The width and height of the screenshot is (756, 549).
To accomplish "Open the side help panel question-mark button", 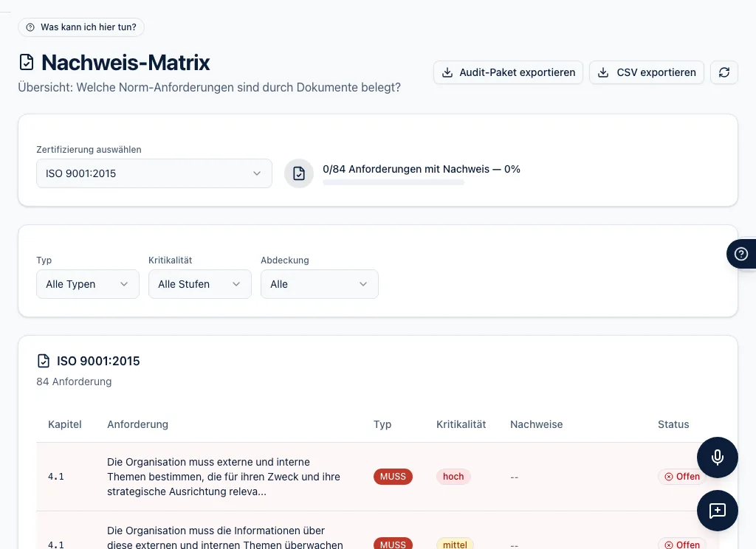I will tap(741, 254).
